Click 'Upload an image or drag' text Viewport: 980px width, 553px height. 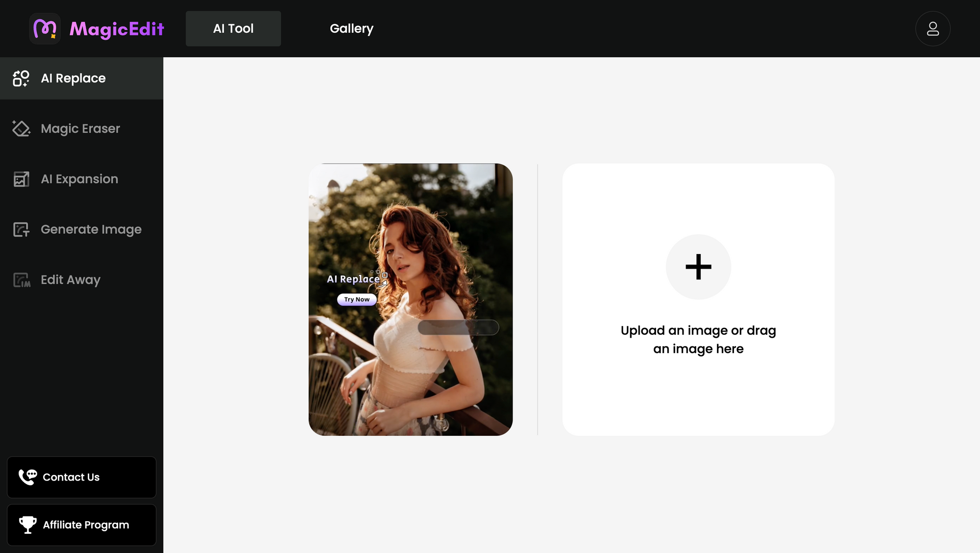point(698,331)
